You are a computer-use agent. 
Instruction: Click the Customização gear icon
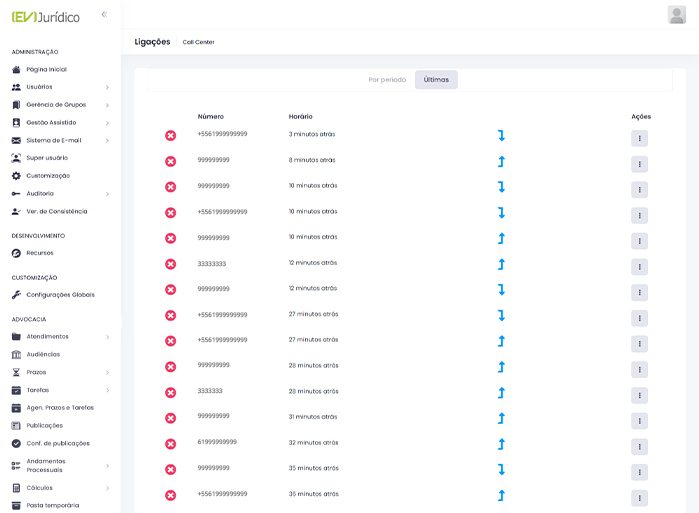tap(16, 176)
